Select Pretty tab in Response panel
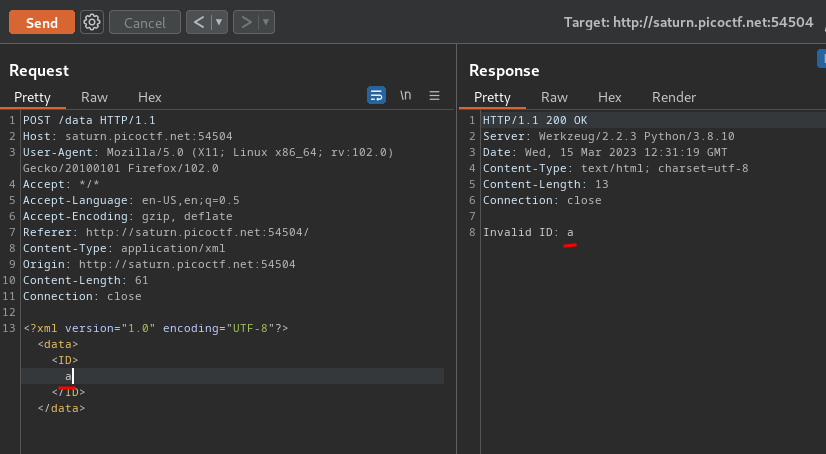The width and height of the screenshot is (826, 454). (492, 97)
